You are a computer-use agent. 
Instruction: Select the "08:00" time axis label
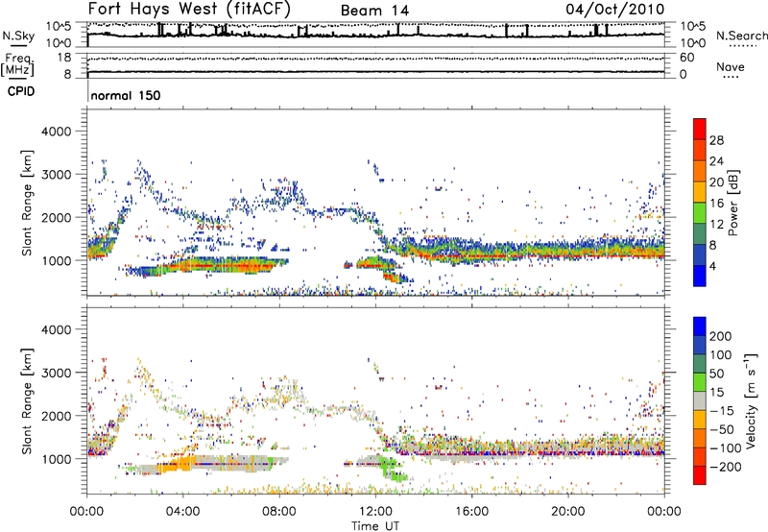279,512
